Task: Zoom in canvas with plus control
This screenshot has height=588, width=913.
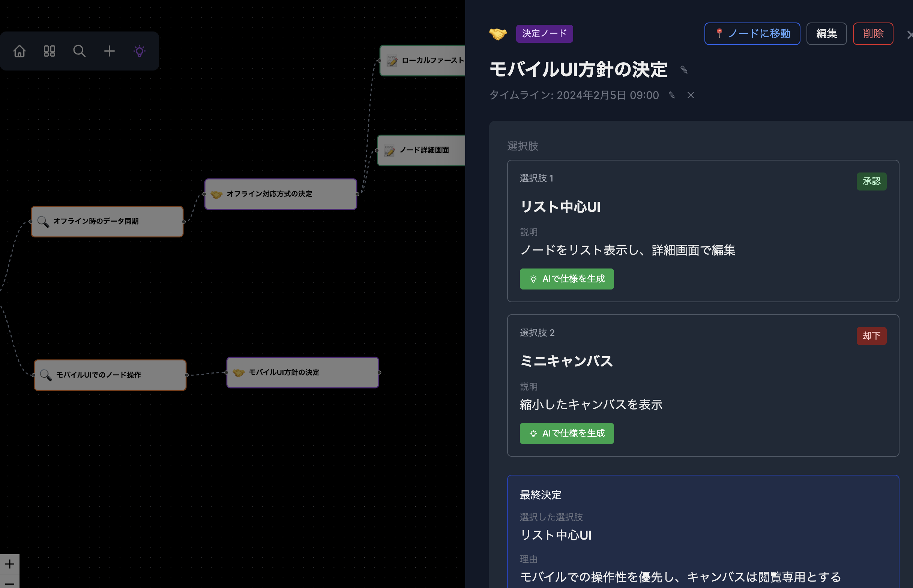Action: tap(9, 564)
